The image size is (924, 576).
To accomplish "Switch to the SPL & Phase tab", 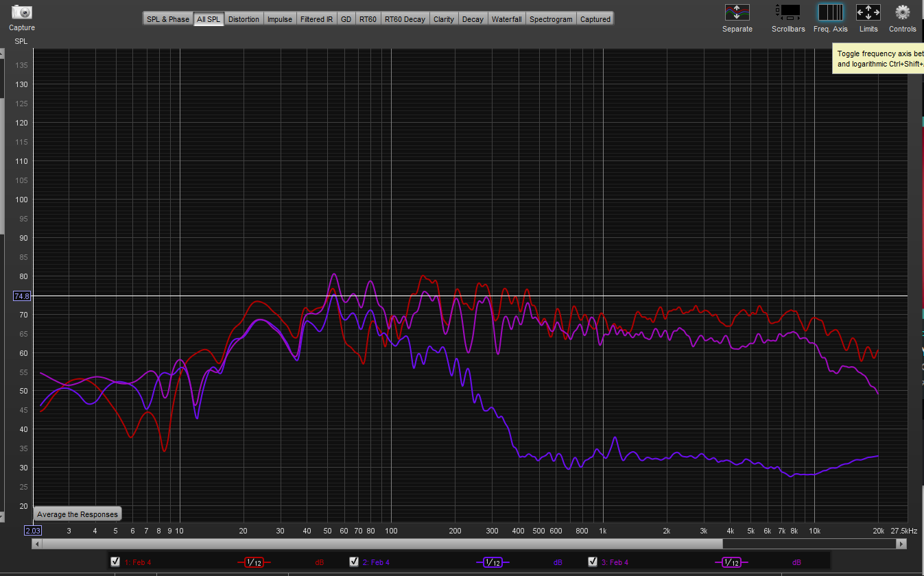I will pos(167,19).
